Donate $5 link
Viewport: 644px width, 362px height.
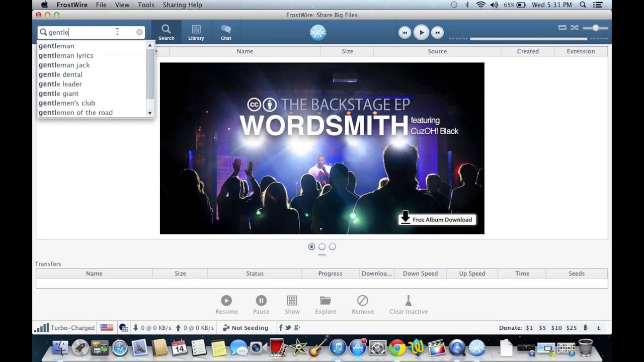[x=542, y=328]
